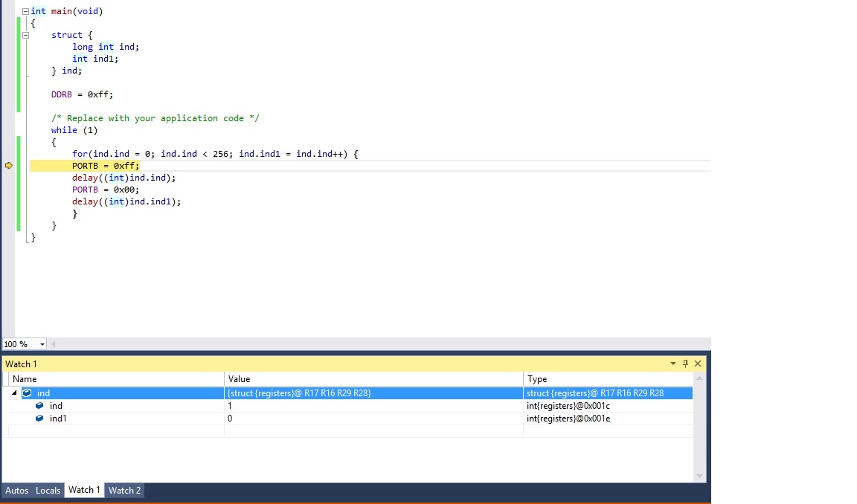Open the 100 % zoom dropdown
This screenshot has width=857, height=504.
pos(42,344)
